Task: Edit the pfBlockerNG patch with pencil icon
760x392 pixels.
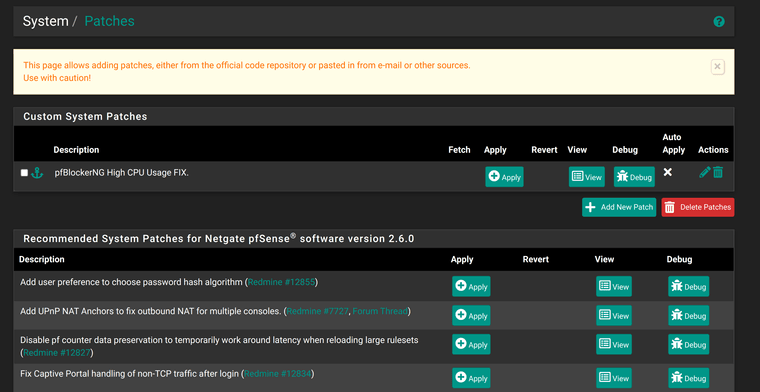Action: pyautogui.click(x=705, y=172)
